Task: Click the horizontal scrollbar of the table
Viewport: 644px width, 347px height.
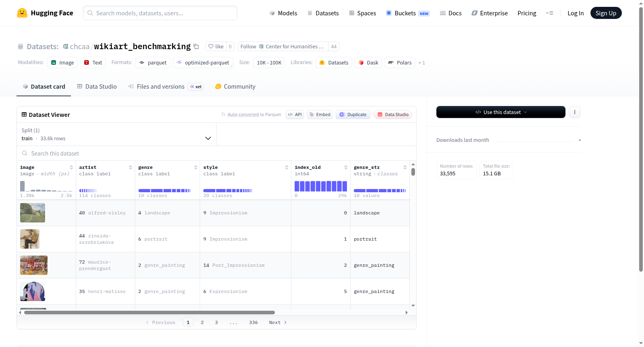Action: click(x=149, y=312)
